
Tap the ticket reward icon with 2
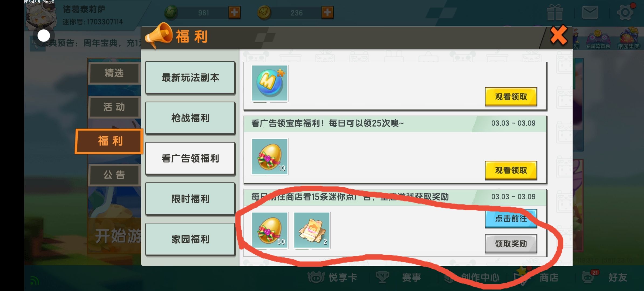pyautogui.click(x=312, y=230)
